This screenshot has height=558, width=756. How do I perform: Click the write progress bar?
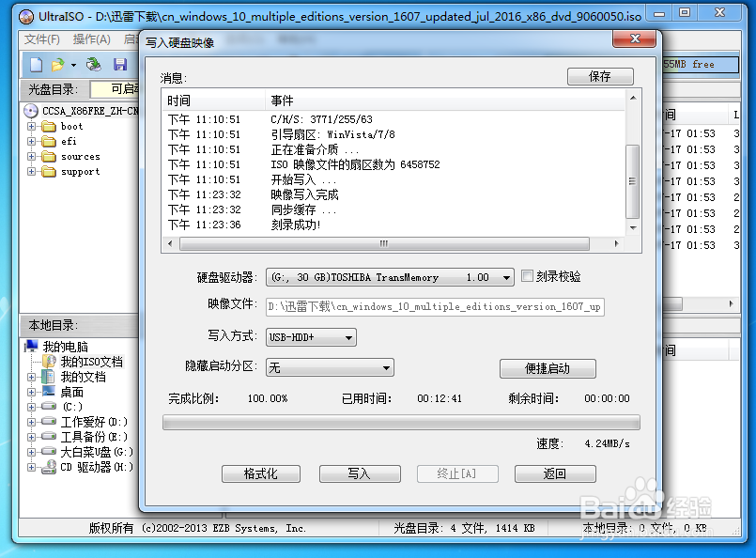[x=401, y=423]
